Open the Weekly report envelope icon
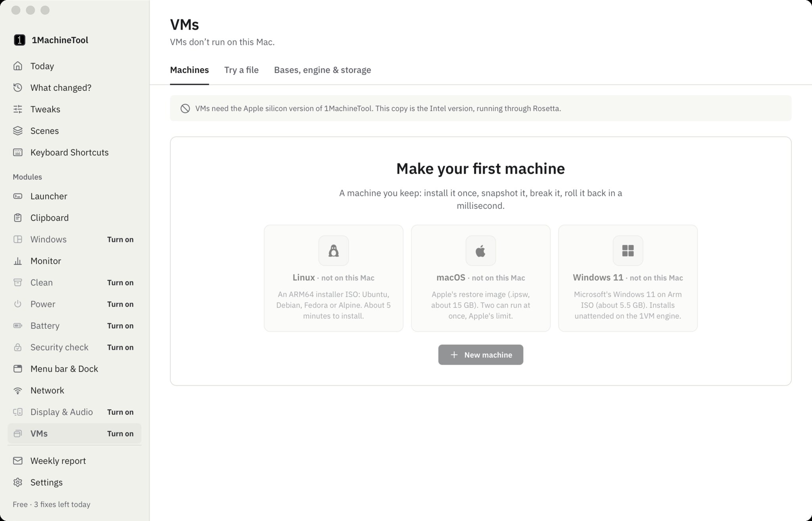Viewport: 812px width, 521px height. 18,461
